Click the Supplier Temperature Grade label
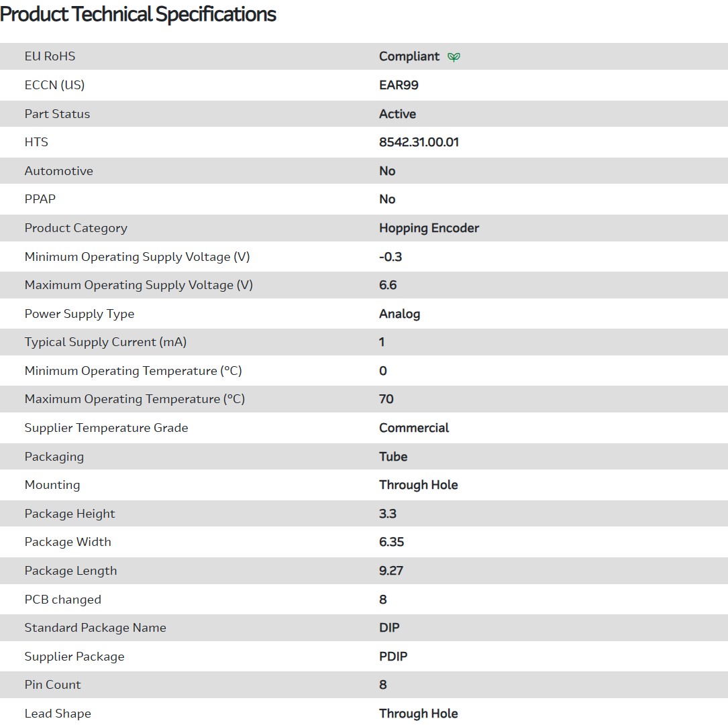The image size is (728, 725). pos(106,428)
